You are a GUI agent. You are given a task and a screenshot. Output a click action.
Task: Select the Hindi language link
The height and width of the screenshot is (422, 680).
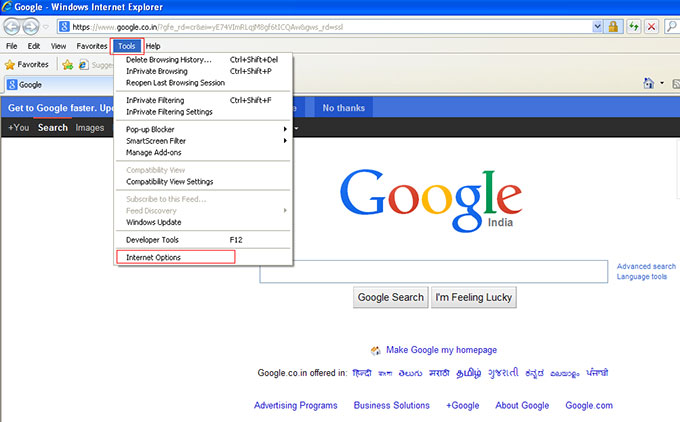(362, 373)
